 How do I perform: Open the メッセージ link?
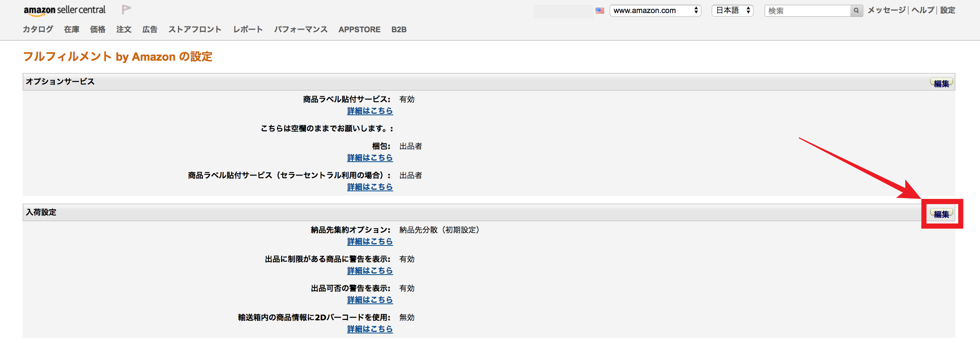click(886, 10)
